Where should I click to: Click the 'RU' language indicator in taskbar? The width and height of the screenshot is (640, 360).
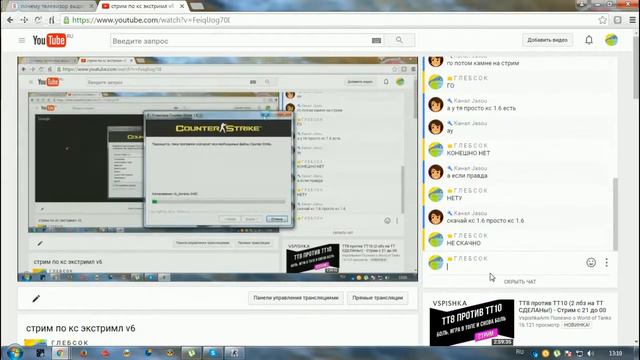pyautogui.click(x=520, y=352)
